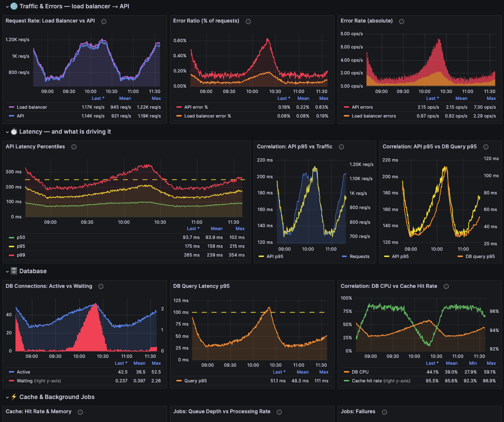Image resolution: width=504 pixels, height=422 pixels.
Task: Click the lightning icon in Cache & Background Jobs row
Action: [x=14, y=397]
